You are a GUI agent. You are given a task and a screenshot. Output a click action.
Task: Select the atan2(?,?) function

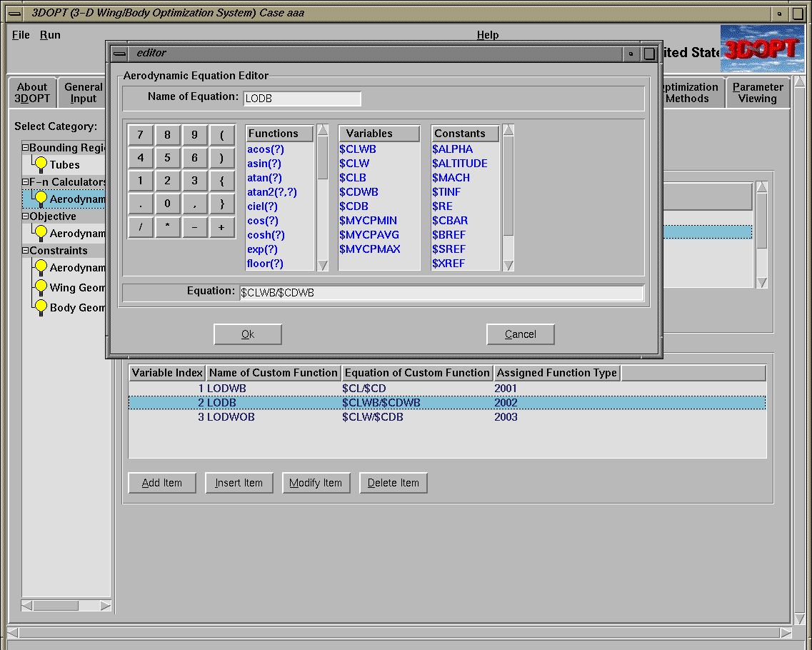coord(272,192)
